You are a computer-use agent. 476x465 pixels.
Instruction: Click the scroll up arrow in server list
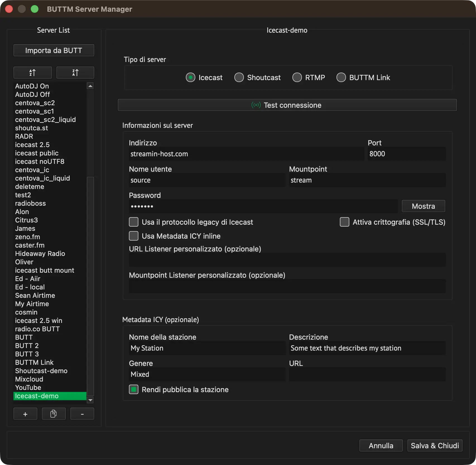pos(90,86)
